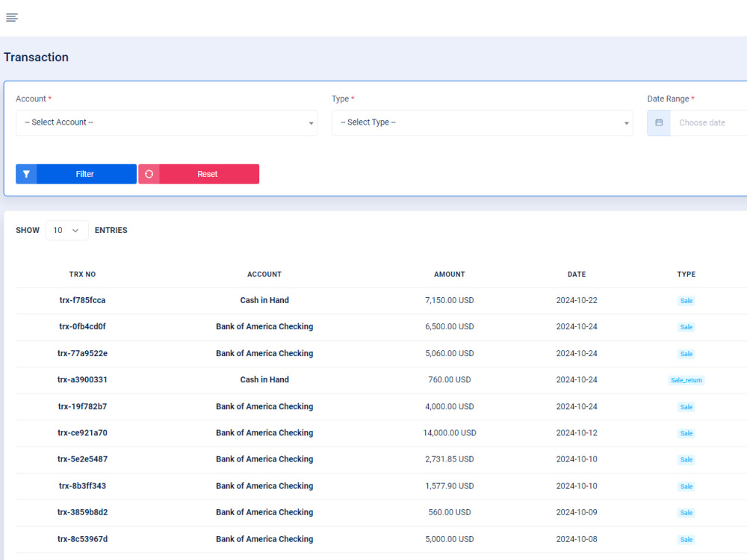747x560 pixels.
Task: Click the date 2024-10-12
Action: pyautogui.click(x=577, y=433)
